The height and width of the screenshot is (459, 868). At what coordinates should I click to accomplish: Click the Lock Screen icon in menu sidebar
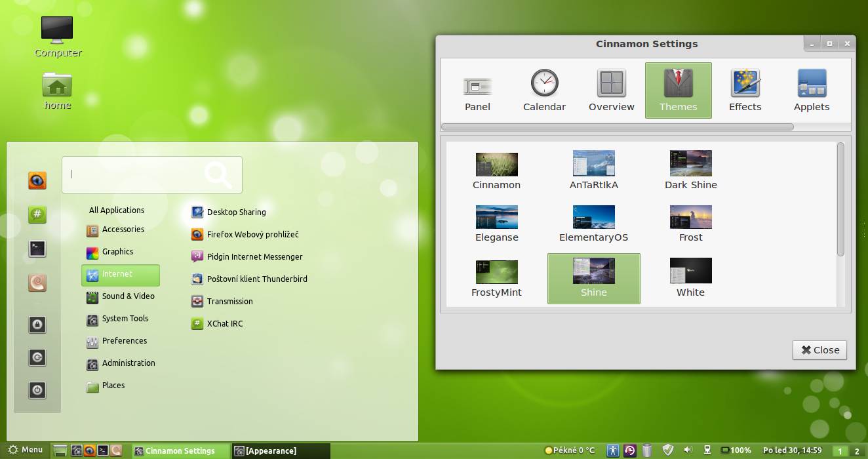coord(37,324)
